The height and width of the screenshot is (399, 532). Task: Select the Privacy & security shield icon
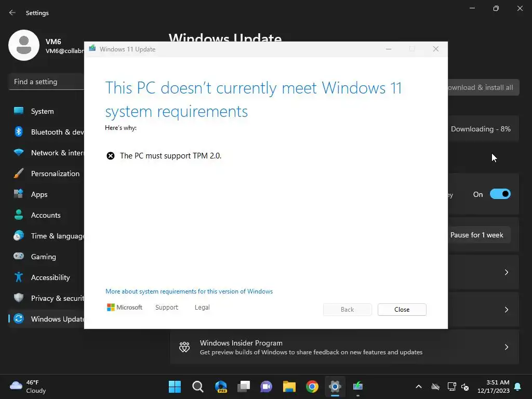pos(19,298)
